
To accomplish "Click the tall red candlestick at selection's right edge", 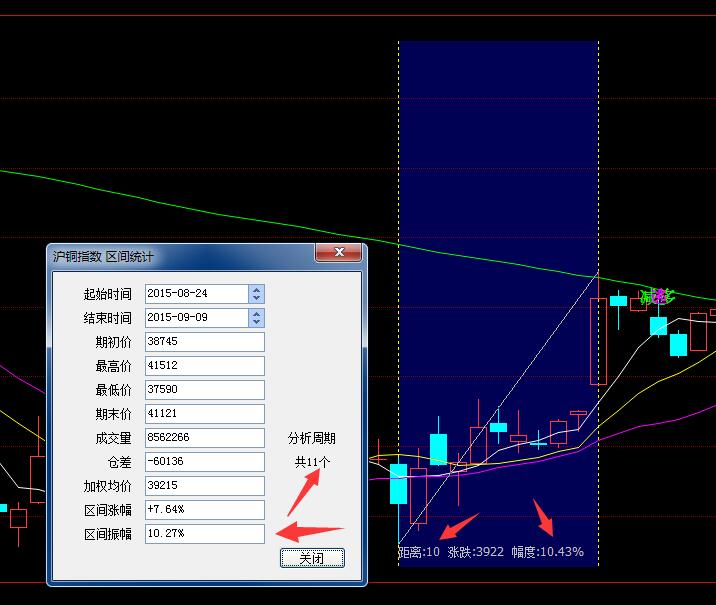I will 598,340.
